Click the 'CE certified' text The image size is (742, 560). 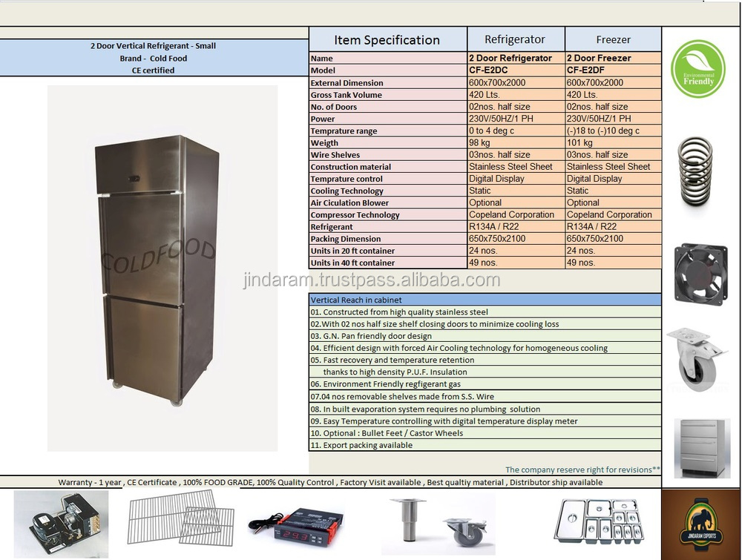tap(153, 70)
